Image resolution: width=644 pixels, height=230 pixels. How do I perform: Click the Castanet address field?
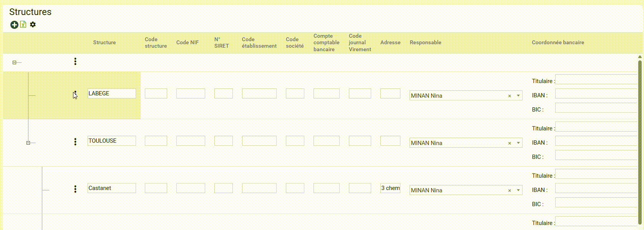[x=390, y=188]
